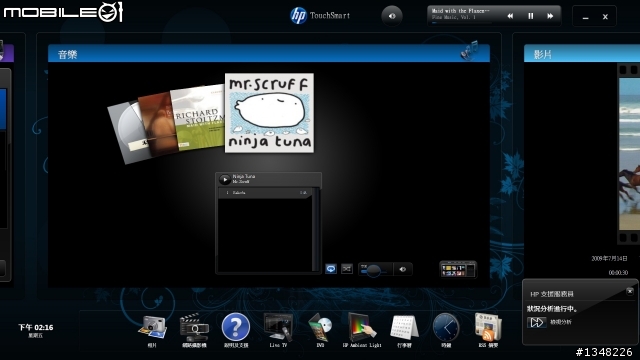Click the HP TouchSmart logo
This screenshot has width=640, height=360.
(x=320, y=16)
